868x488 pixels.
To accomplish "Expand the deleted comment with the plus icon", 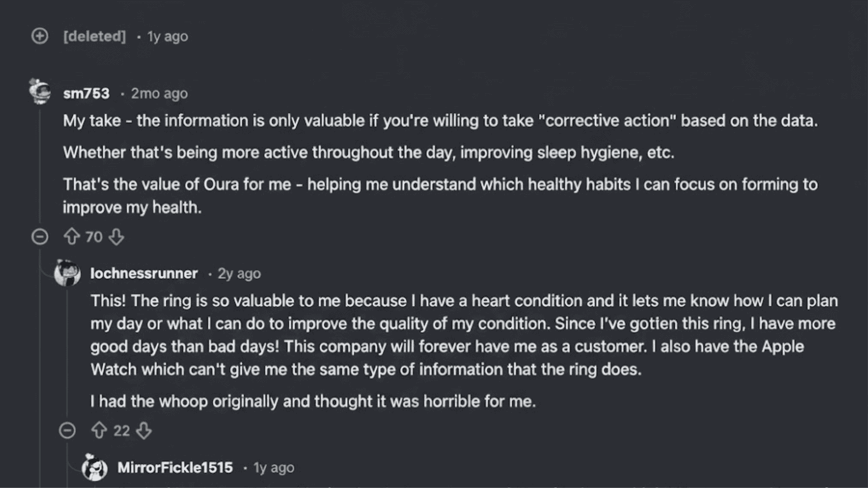I will coord(40,36).
